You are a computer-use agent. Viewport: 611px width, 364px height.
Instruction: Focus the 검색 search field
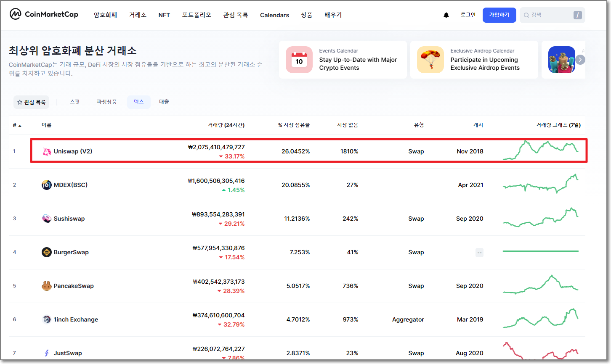point(552,15)
